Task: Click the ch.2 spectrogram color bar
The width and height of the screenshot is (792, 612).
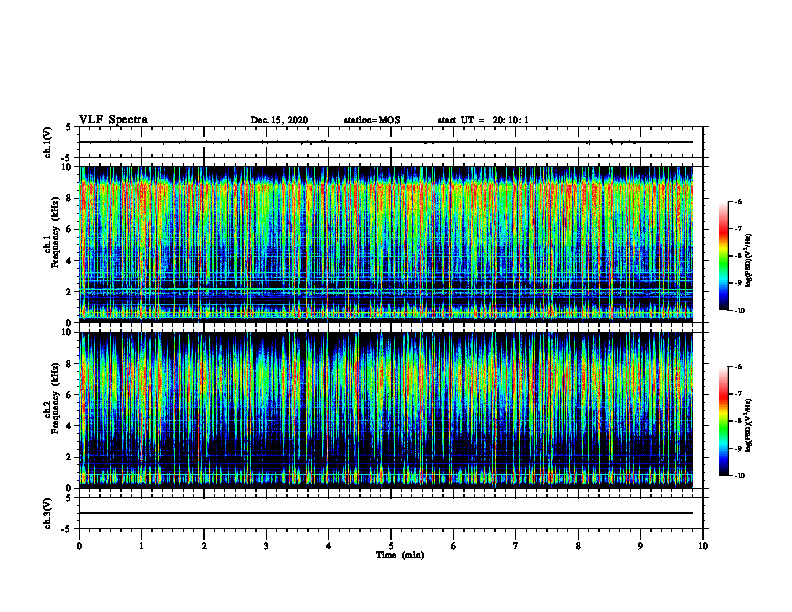Action: coord(724,421)
